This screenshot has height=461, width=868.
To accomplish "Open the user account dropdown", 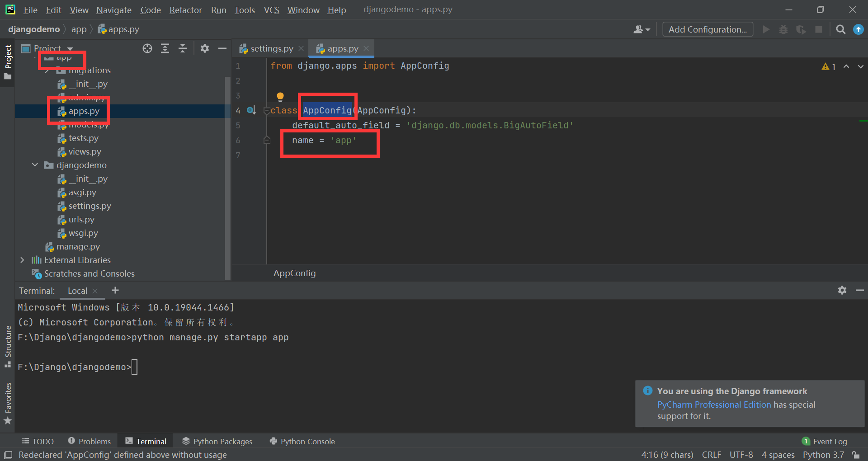I will [x=642, y=29].
